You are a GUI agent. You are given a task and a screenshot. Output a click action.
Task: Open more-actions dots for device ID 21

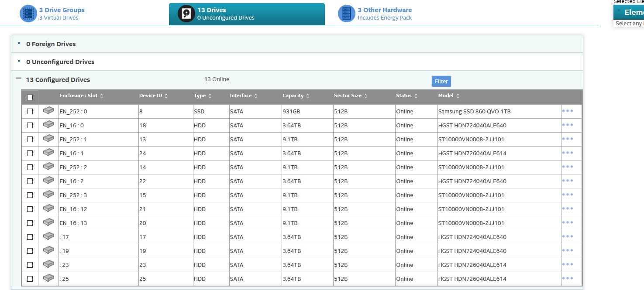[568, 208]
